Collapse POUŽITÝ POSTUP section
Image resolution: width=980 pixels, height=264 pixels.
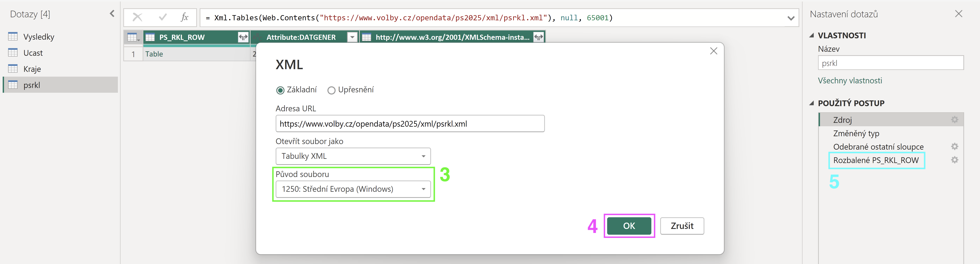[812, 103]
